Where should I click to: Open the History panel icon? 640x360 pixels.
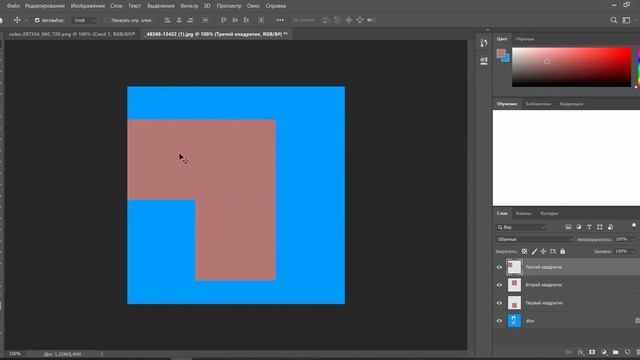click(484, 43)
